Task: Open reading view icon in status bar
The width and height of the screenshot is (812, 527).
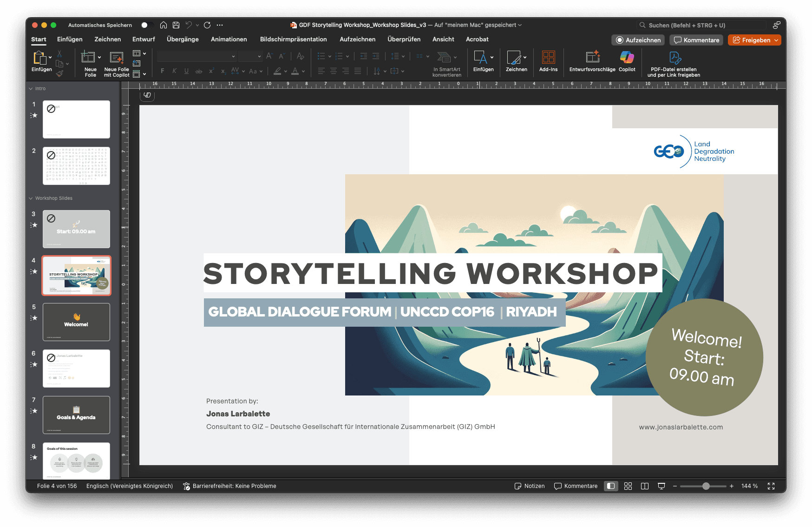Action: tap(645, 486)
